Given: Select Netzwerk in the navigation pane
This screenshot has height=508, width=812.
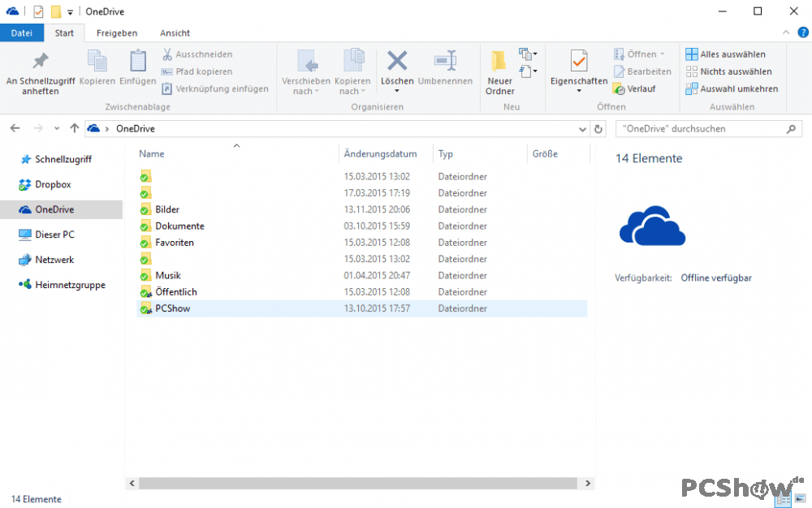Looking at the screenshot, I should coord(46,260).
